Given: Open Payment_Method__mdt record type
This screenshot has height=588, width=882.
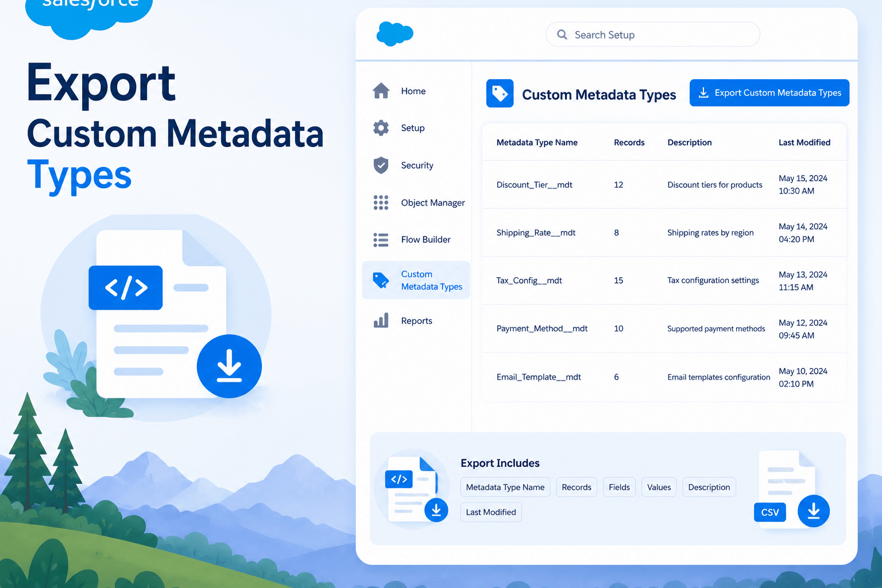Looking at the screenshot, I should (x=542, y=328).
